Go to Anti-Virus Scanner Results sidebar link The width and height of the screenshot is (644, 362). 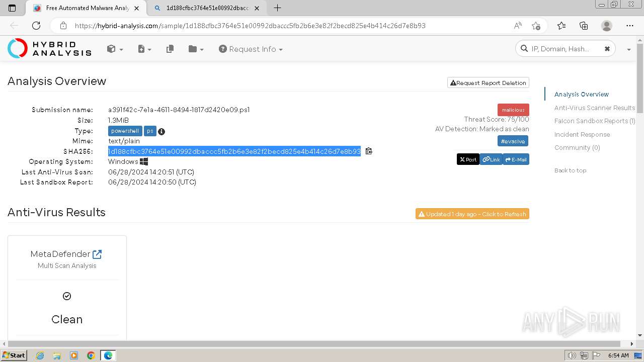click(x=595, y=108)
